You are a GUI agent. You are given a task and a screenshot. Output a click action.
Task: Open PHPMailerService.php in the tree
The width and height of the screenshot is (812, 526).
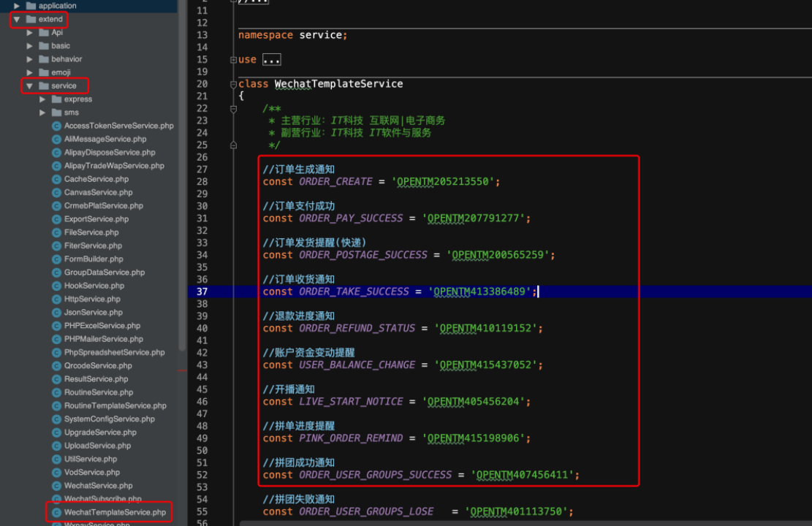tap(104, 339)
